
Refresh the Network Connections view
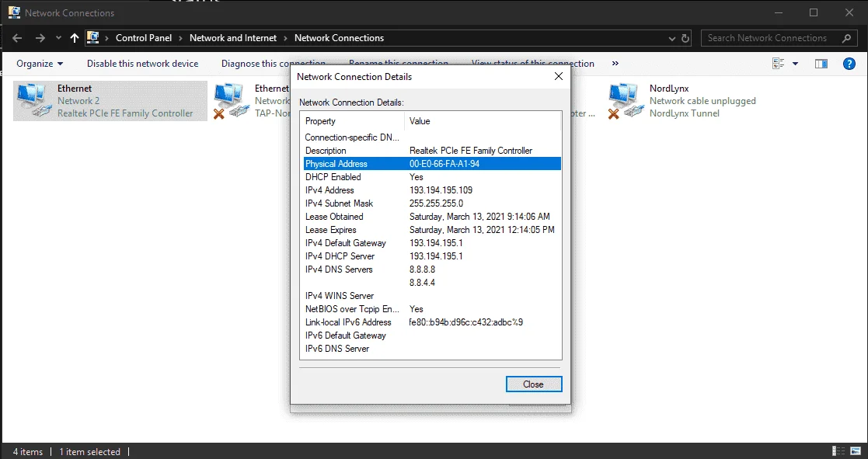[x=685, y=39]
